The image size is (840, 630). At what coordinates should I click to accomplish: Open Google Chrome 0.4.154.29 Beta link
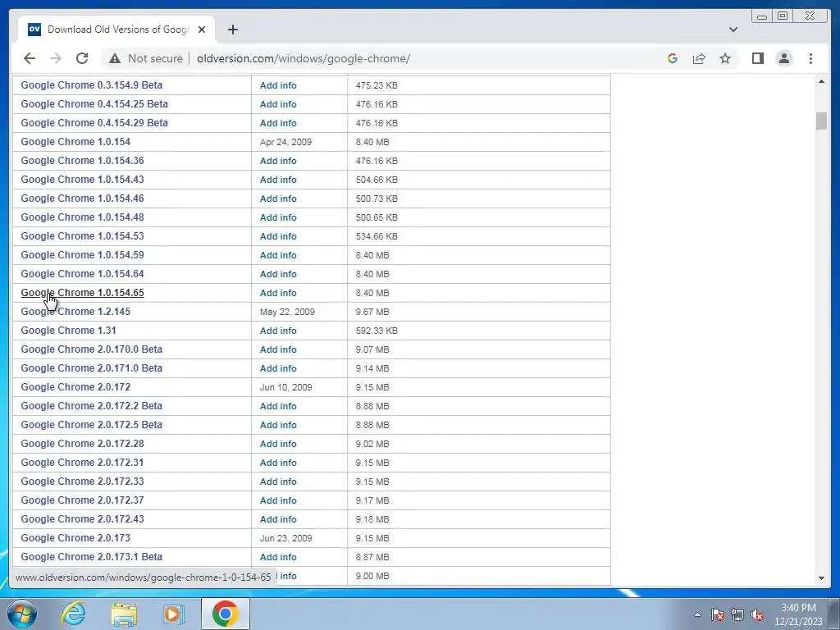94,123
